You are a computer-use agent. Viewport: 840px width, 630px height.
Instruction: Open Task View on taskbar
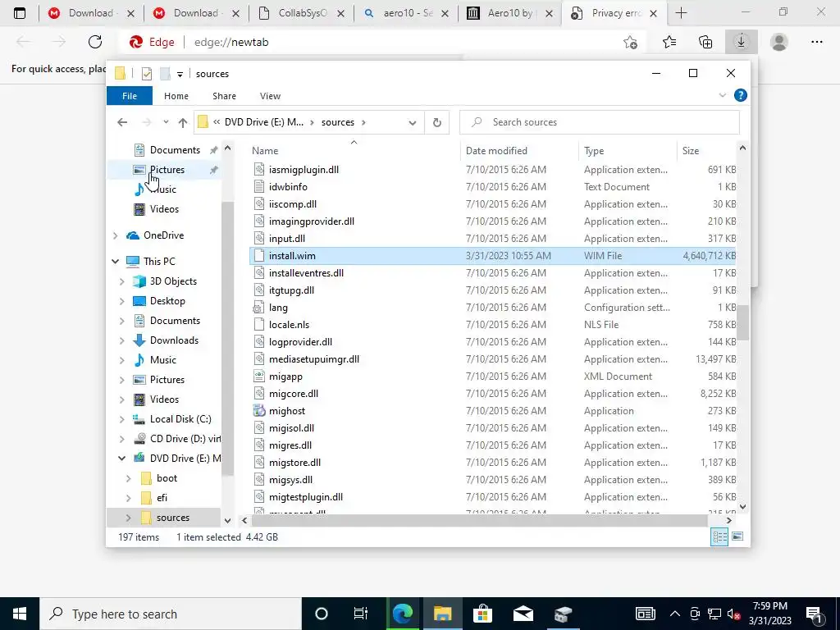coord(361,614)
